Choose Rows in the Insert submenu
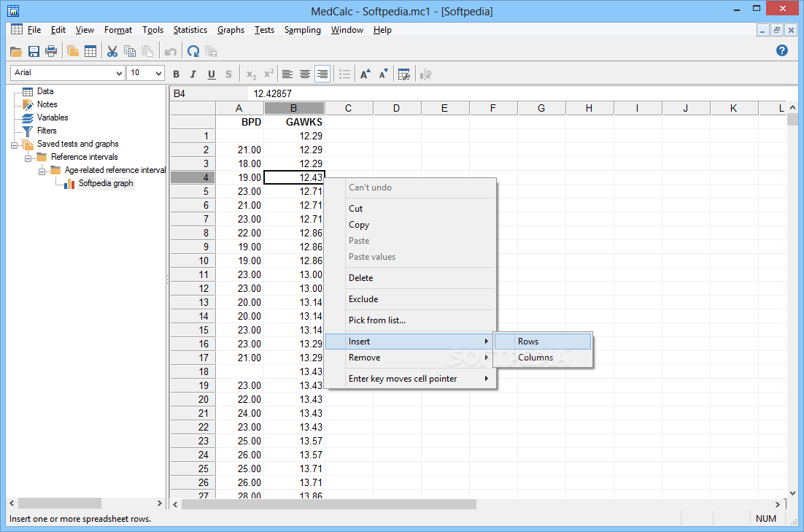Viewport: 804px width, 532px height. click(x=543, y=342)
